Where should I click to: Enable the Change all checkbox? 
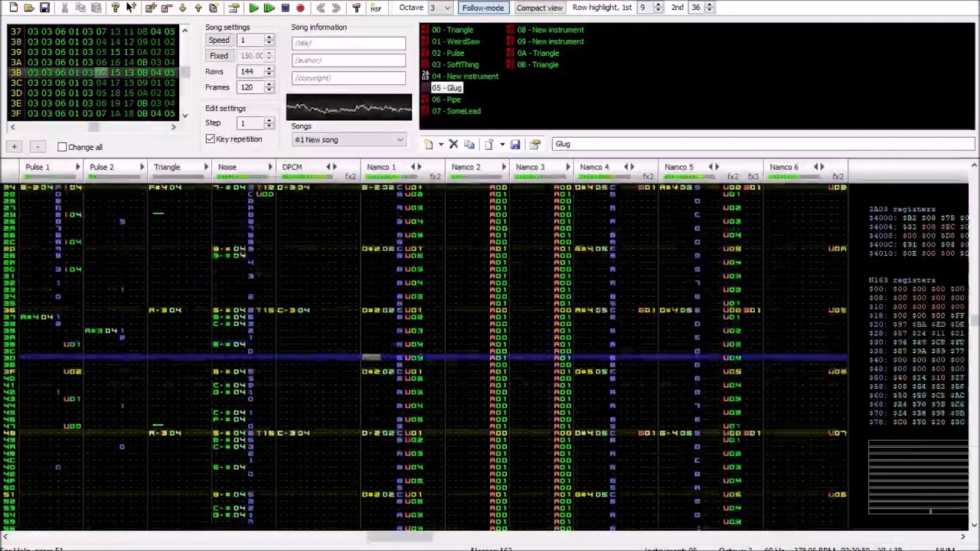click(63, 147)
